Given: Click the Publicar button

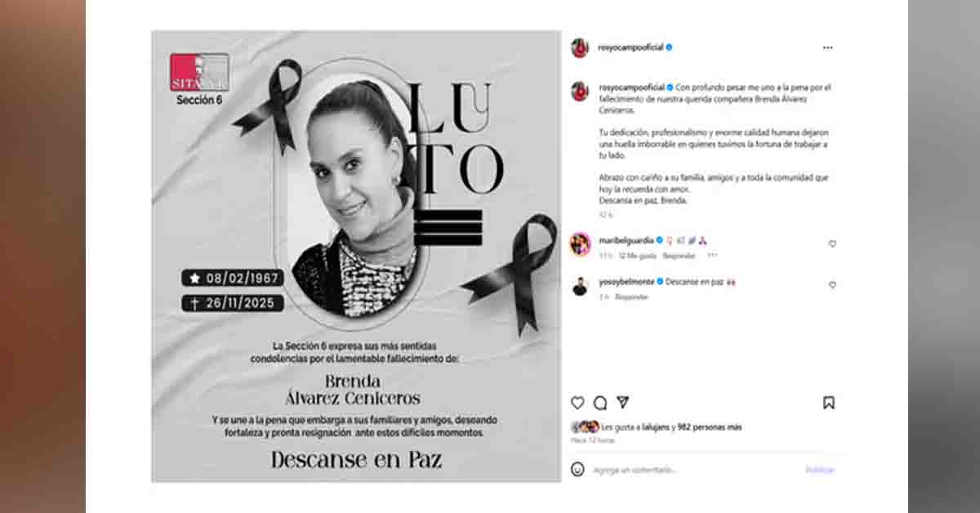Looking at the screenshot, I should tap(820, 470).
